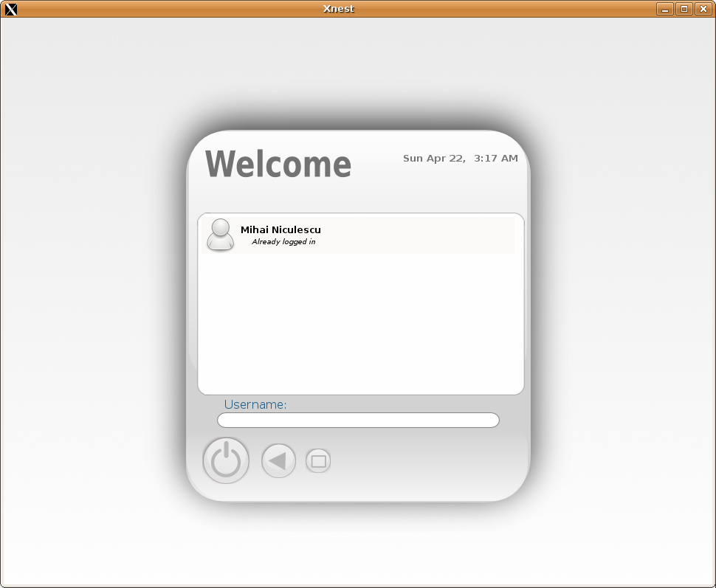The height and width of the screenshot is (588, 716).
Task: Click the Username: label
Action: tap(255, 404)
